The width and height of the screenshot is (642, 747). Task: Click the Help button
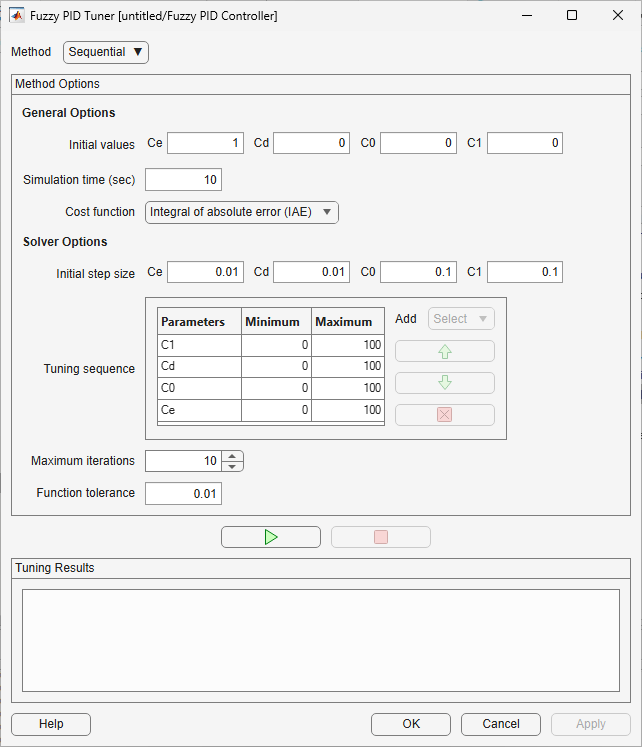pos(51,724)
